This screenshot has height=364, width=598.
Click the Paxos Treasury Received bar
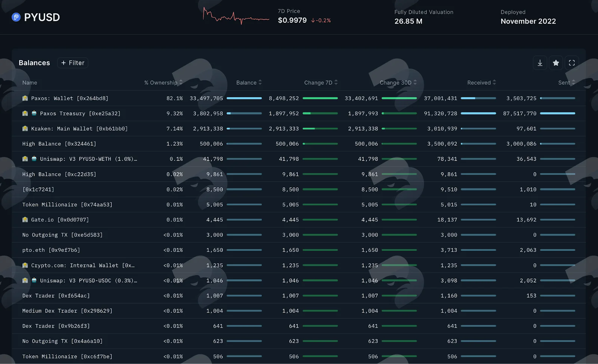tap(478, 113)
